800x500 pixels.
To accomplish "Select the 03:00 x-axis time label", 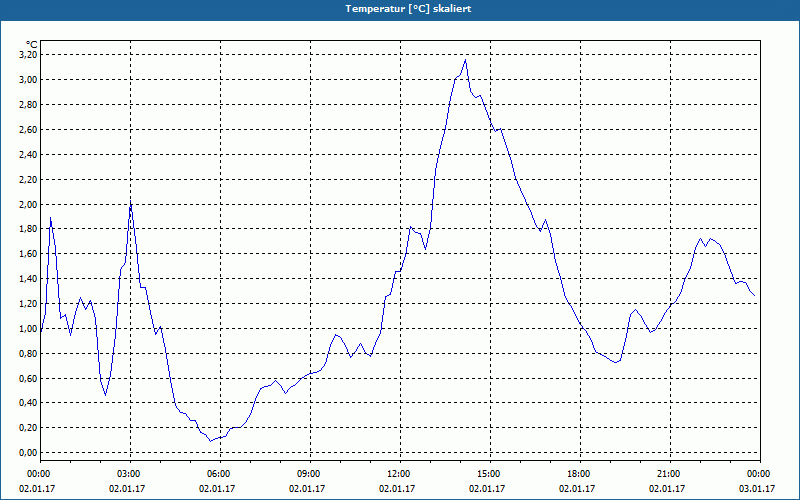I will pyautogui.click(x=127, y=474).
